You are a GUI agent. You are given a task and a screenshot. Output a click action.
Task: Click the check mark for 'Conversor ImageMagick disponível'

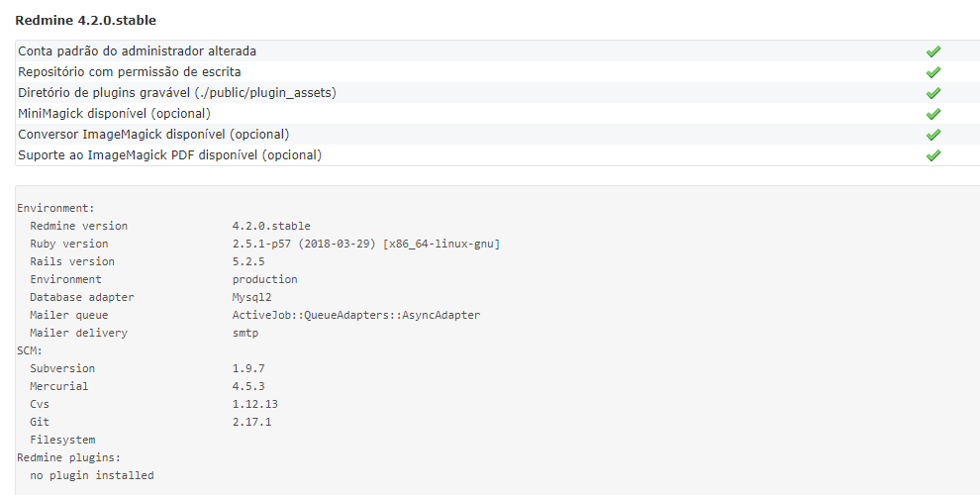(x=933, y=135)
